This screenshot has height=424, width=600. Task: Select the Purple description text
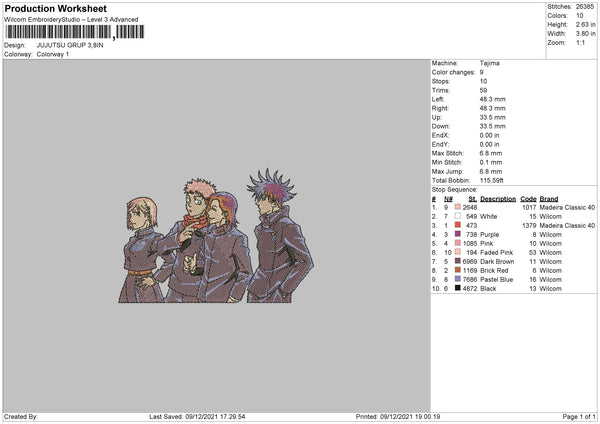(489, 235)
